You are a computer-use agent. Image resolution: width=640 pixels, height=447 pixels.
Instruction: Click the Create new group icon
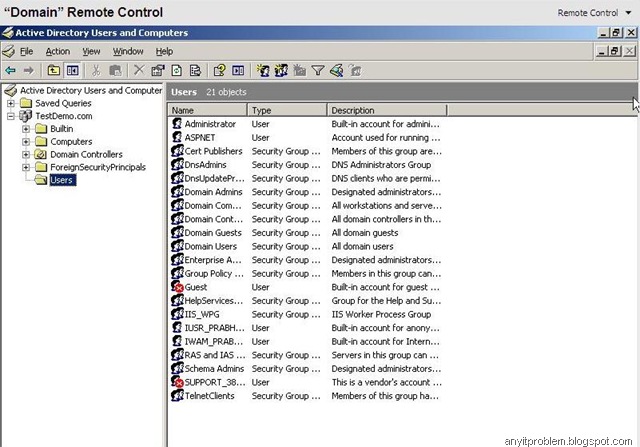pyautogui.click(x=281, y=71)
